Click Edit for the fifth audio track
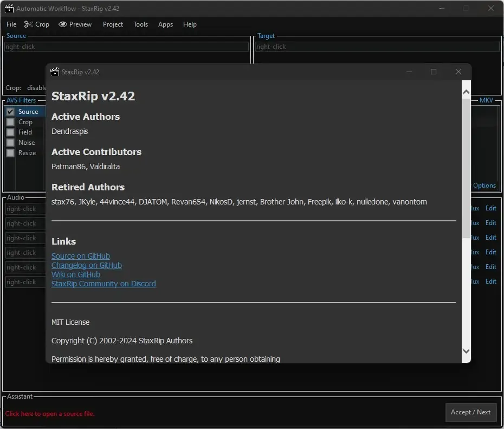The width and height of the screenshot is (504, 429). click(491, 267)
